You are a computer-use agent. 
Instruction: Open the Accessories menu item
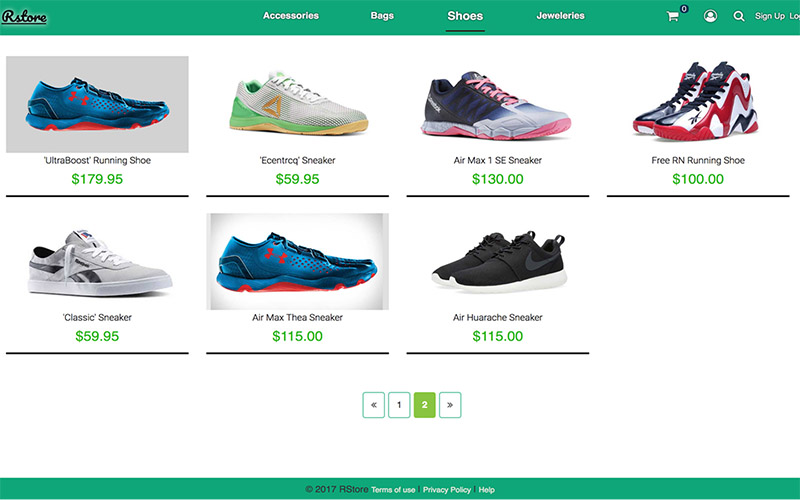coord(291,16)
